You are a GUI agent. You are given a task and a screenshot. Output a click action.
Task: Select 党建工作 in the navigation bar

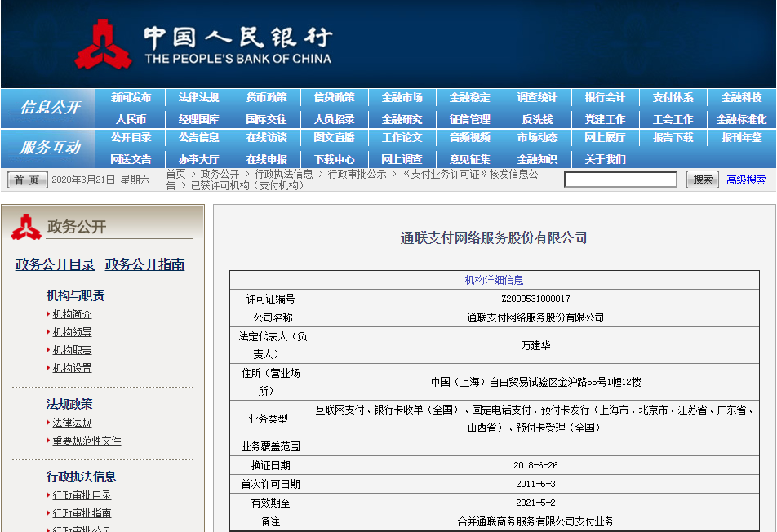(x=605, y=119)
